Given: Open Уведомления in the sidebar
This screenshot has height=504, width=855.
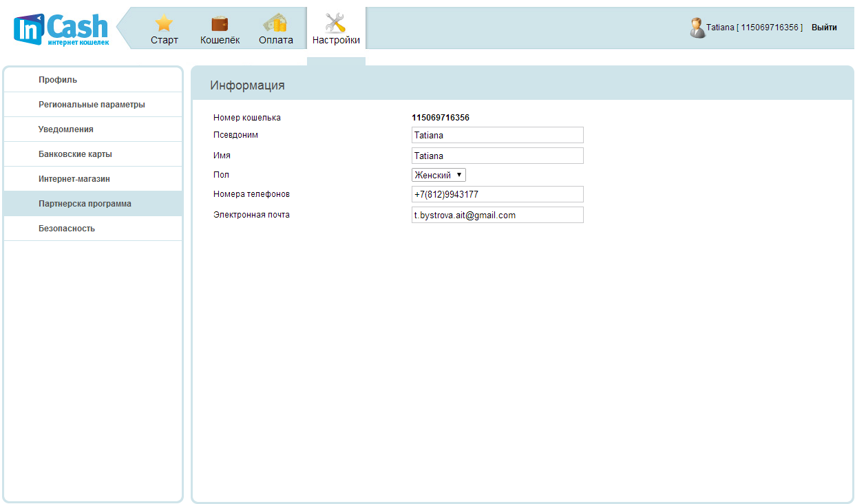Looking at the screenshot, I should (x=93, y=129).
